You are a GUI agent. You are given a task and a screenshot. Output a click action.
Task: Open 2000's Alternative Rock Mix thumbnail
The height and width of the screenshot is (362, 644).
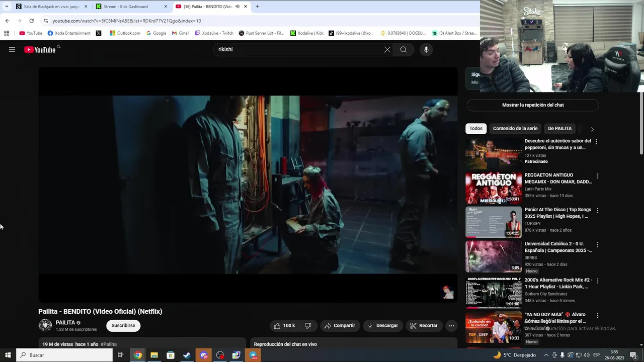(x=494, y=292)
